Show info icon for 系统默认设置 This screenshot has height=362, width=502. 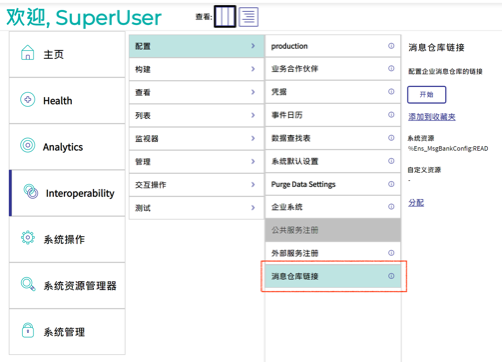pyautogui.click(x=391, y=161)
